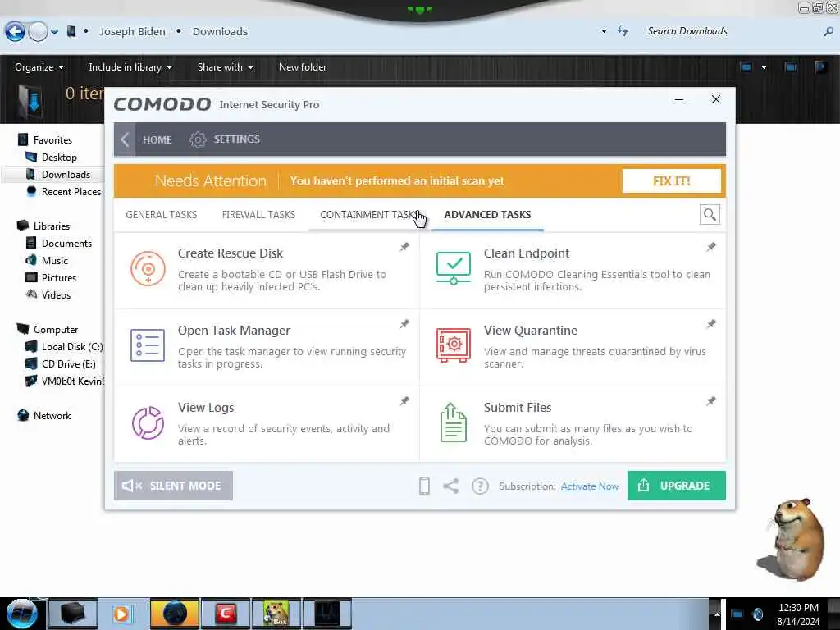This screenshot has width=840, height=630.
Task: Click the green Upgrade button
Action: click(677, 486)
